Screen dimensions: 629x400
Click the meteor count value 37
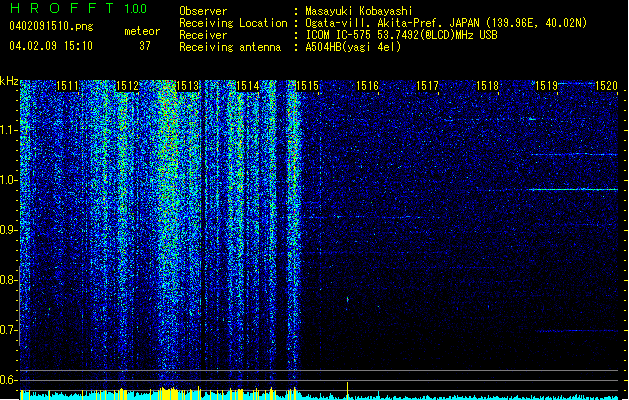click(145, 46)
